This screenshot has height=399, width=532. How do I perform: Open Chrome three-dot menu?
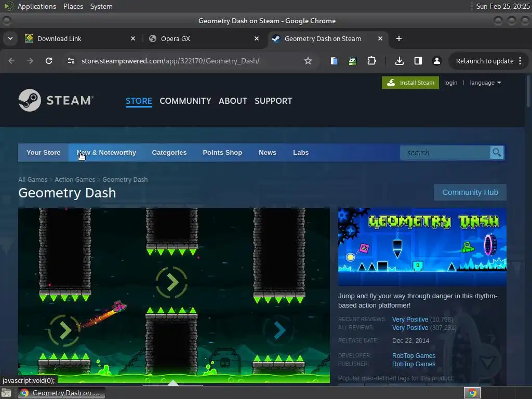click(520, 61)
